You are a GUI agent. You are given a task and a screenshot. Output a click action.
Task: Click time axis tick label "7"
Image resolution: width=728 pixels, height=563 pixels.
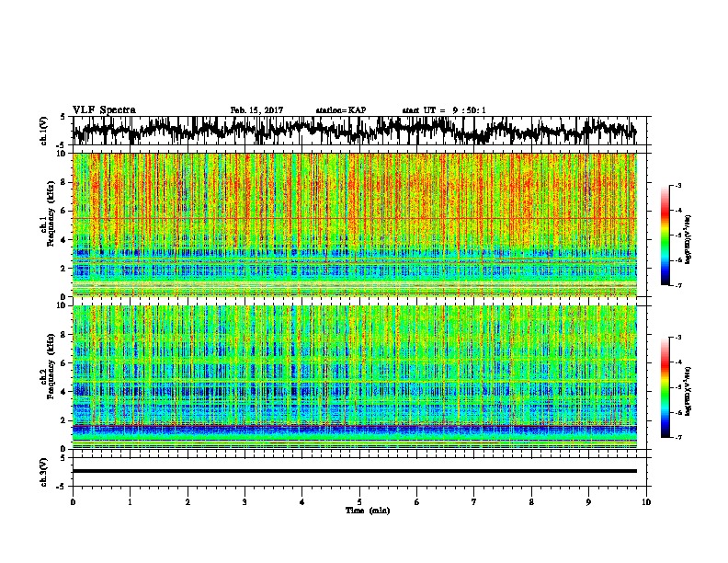[x=474, y=502]
